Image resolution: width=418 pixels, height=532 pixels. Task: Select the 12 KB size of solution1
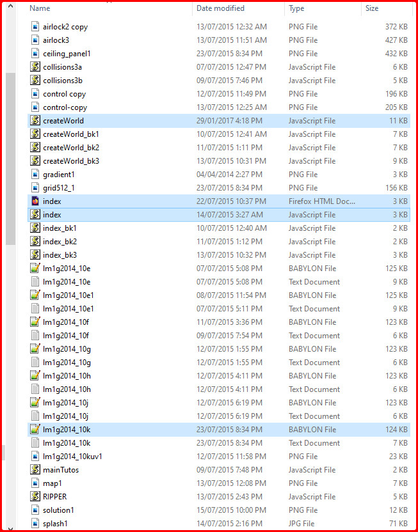tap(398, 510)
